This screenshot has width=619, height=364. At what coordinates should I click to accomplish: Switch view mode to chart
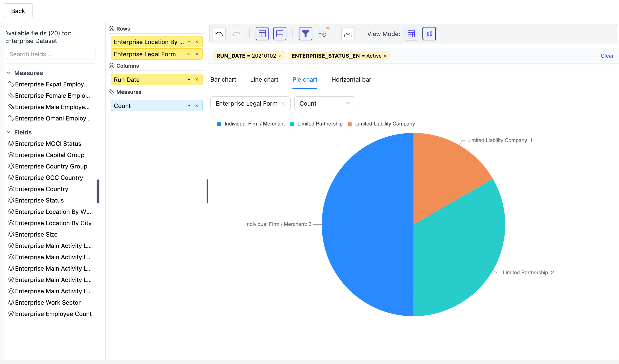[x=429, y=34]
